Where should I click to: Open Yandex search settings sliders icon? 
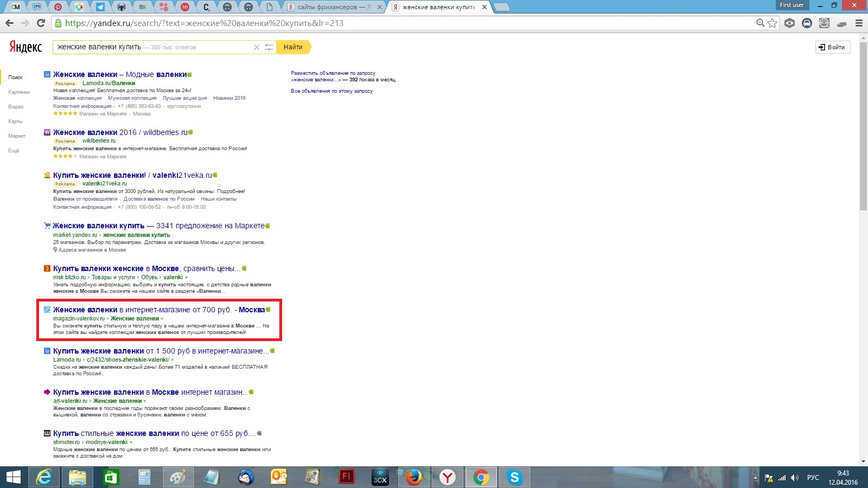pos(269,47)
